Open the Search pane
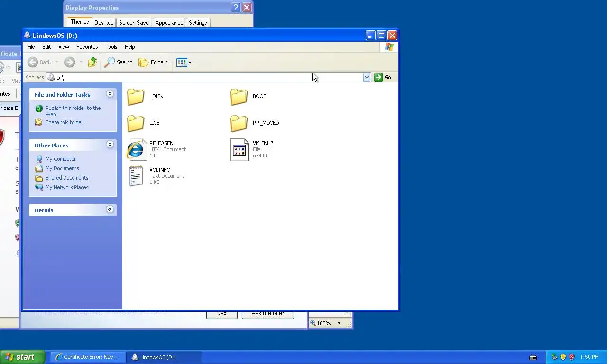The width and height of the screenshot is (607, 364). point(119,62)
